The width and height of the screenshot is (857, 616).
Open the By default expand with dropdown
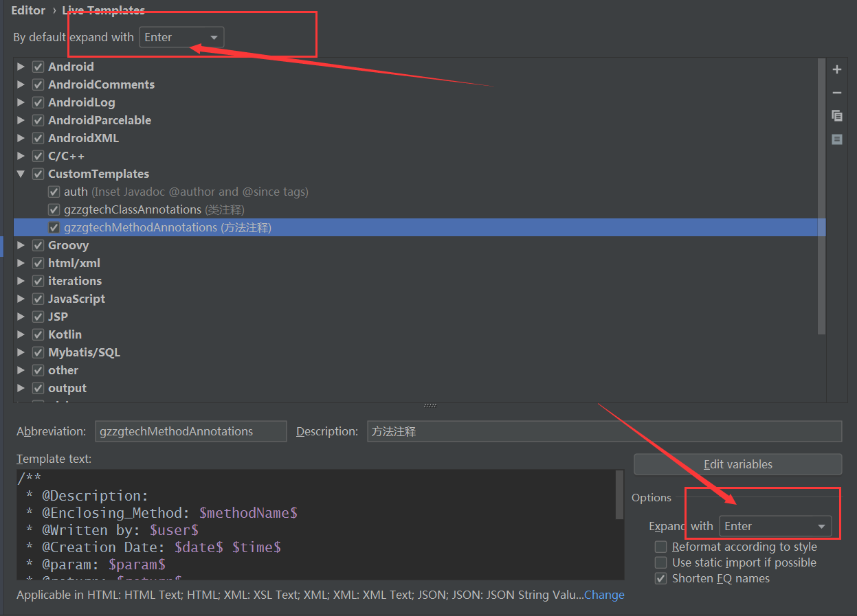click(181, 37)
